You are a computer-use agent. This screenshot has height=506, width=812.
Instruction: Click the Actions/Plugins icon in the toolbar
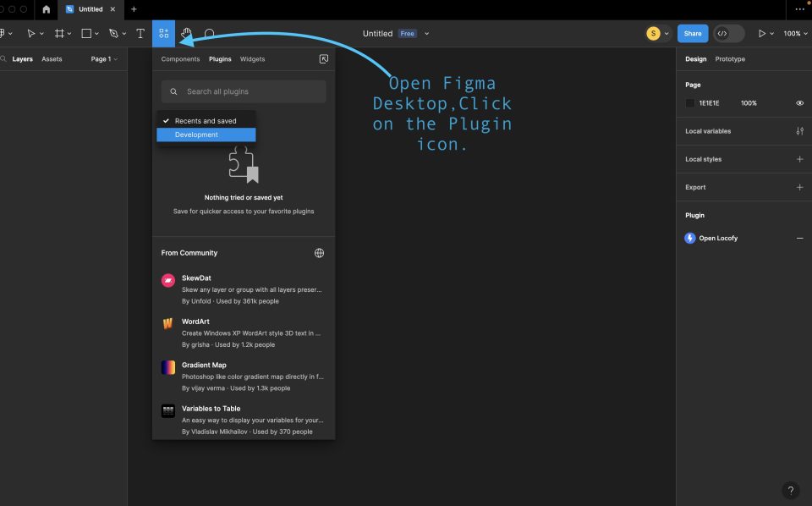[x=163, y=33]
